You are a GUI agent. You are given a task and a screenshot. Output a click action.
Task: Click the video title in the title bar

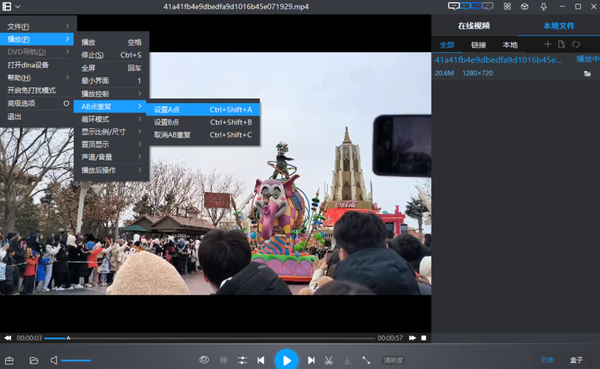tap(236, 7)
